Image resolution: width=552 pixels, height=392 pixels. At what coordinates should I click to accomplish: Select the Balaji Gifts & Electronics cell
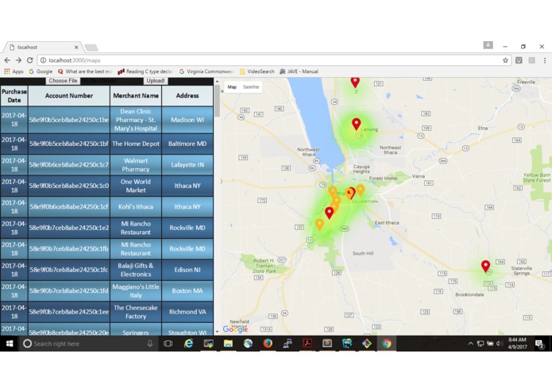pos(136,270)
